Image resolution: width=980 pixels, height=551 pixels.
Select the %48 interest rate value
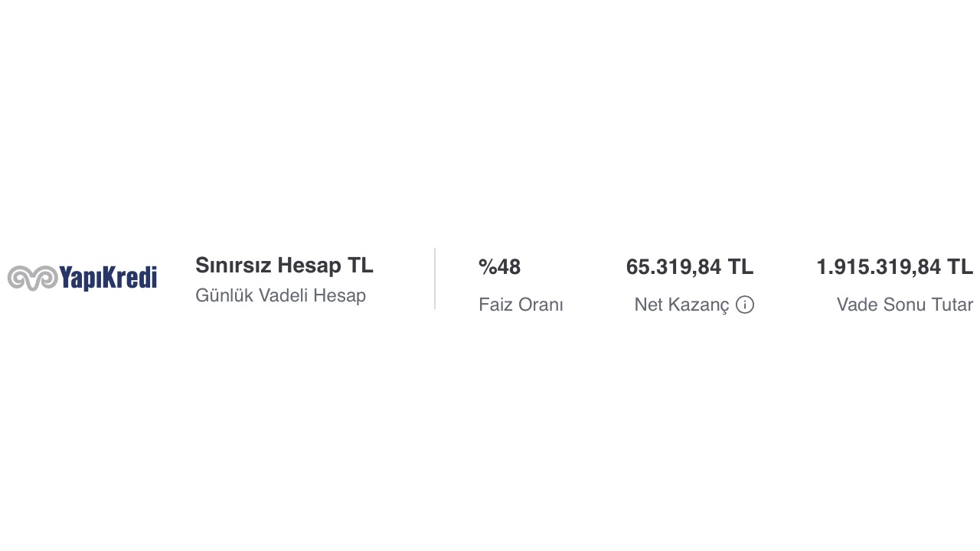click(499, 267)
